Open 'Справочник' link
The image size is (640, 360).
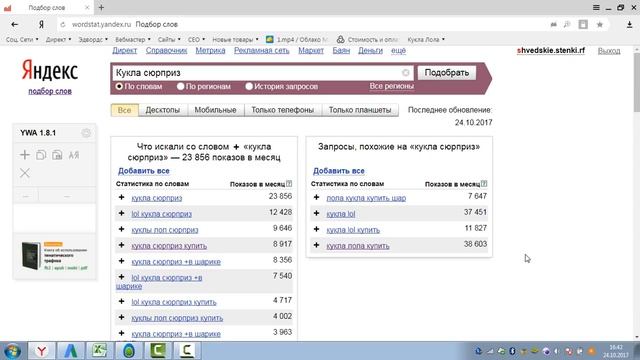(166, 51)
